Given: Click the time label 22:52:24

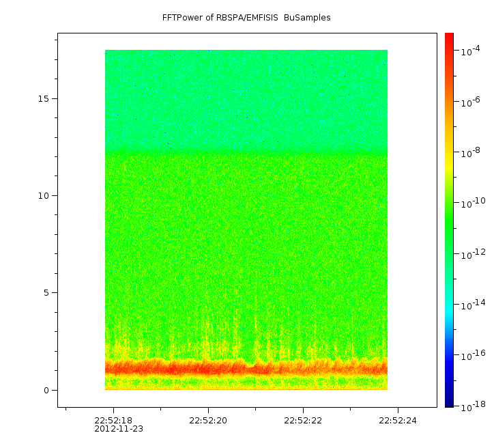Looking at the screenshot, I should click(x=398, y=421).
